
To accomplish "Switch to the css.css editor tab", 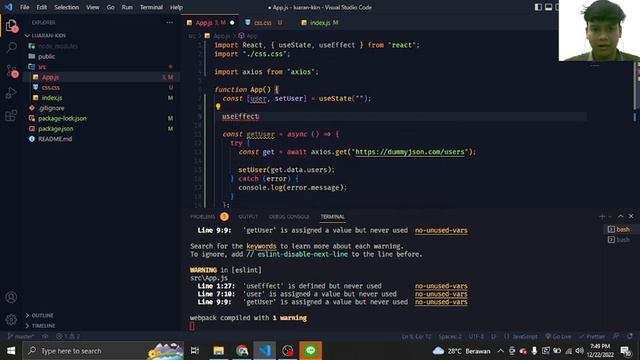I will click(x=263, y=23).
